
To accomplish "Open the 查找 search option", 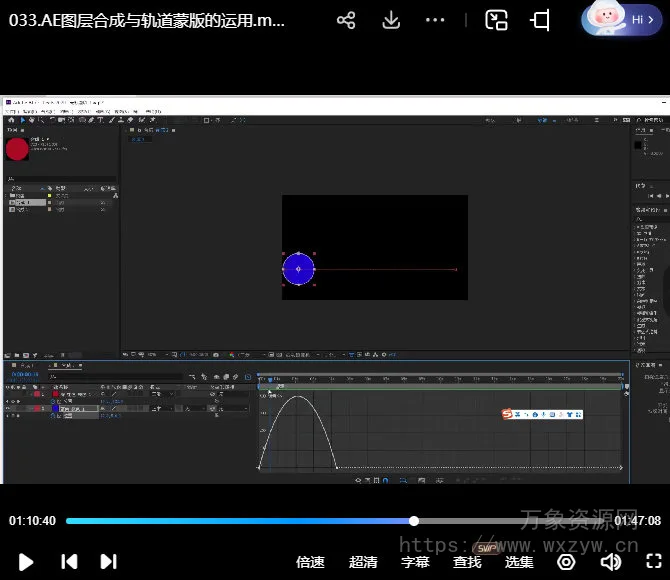I will click(467, 562).
